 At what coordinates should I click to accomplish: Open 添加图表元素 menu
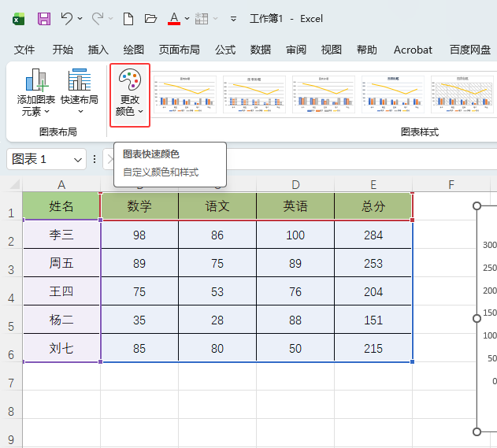35,92
